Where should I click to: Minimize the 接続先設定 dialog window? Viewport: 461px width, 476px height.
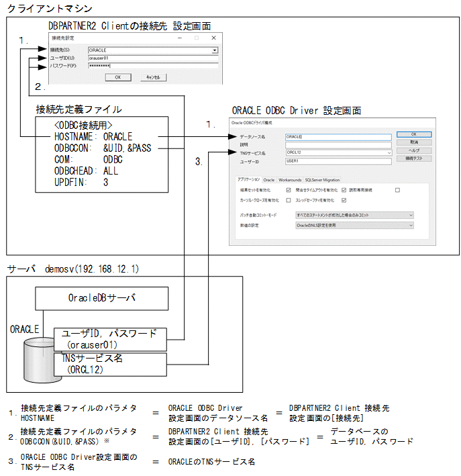click(180, 38)
